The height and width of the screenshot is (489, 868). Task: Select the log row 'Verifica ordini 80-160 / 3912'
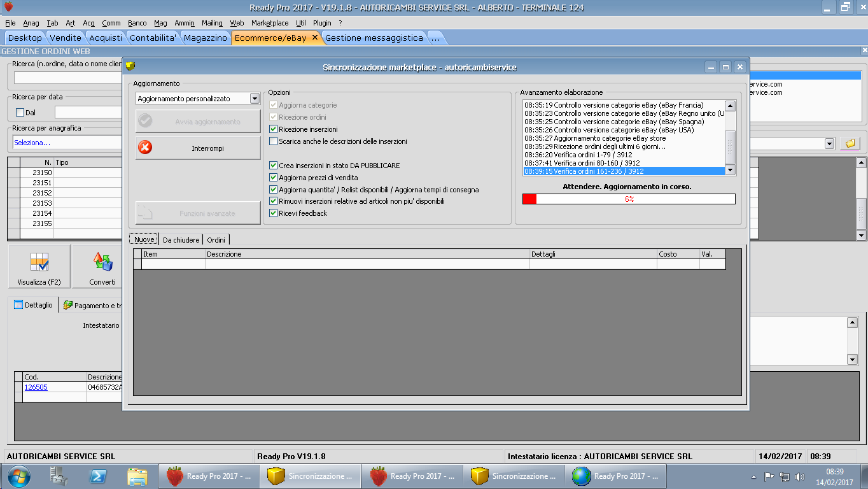click(x=624, y=163)
